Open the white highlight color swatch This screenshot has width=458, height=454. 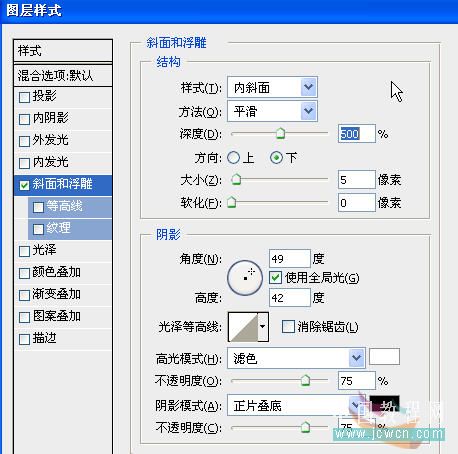[x=384, y=357]
